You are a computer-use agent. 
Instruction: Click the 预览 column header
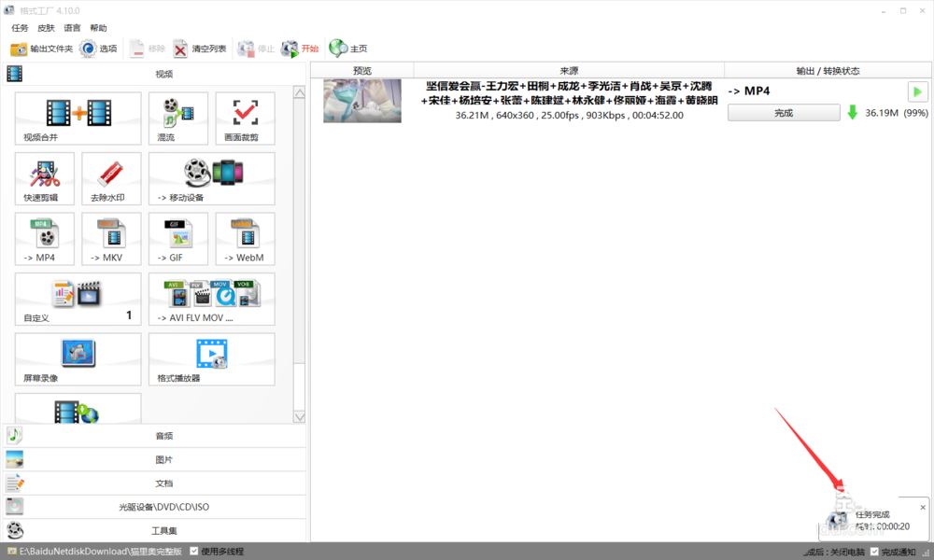(362, 70)
